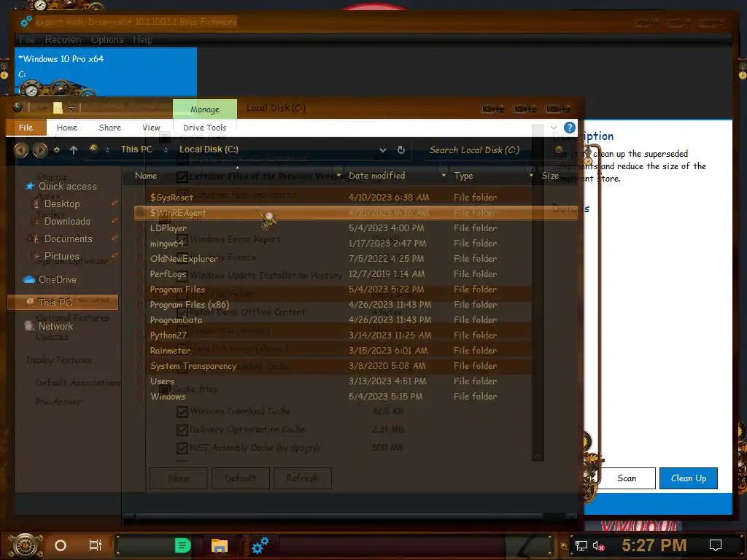
Task: Click the Dism++ list vertical scrollbar
Action: (x=538, y=293)
